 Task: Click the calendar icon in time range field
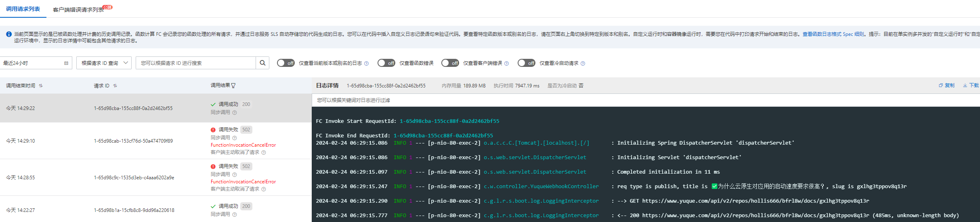tap(66, 63)
